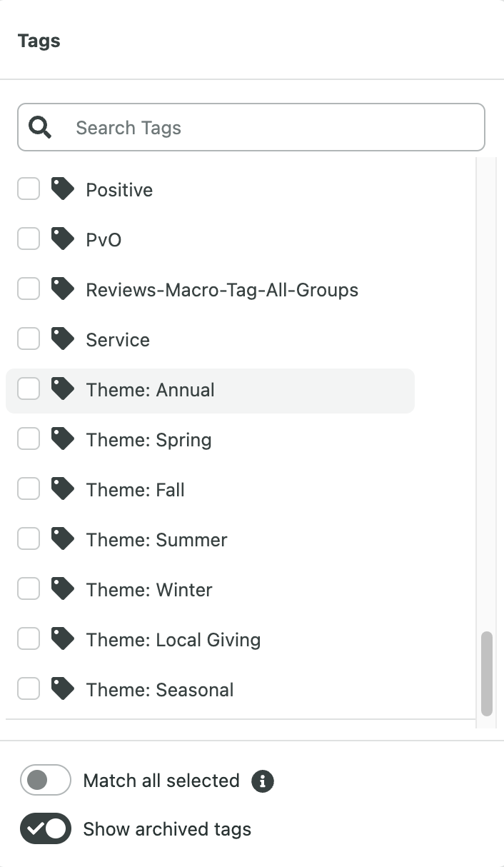Click the Show archived tags label
The image size is (504, 867).
[x=167, y=829]
